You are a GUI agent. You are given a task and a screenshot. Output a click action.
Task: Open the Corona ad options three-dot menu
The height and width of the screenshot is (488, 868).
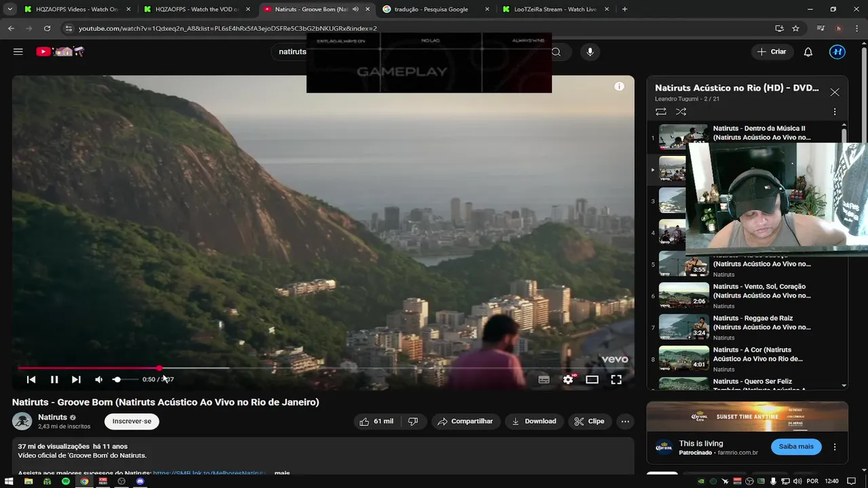[835, 447]
